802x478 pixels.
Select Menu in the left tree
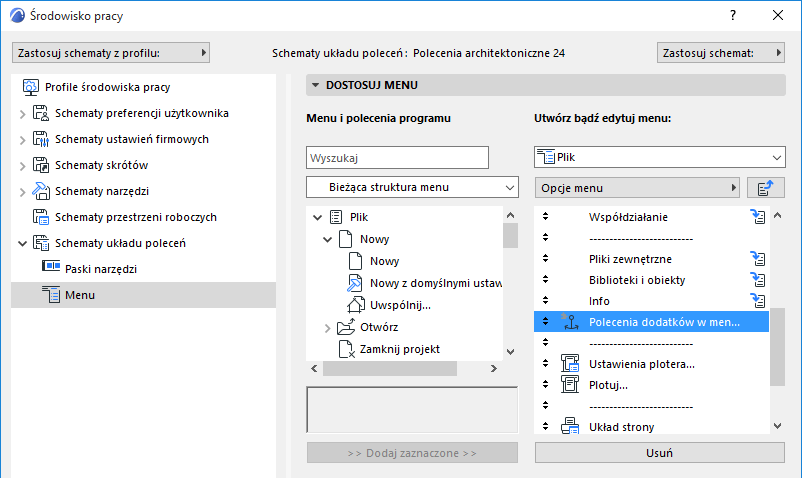click(x=80, y=294)
